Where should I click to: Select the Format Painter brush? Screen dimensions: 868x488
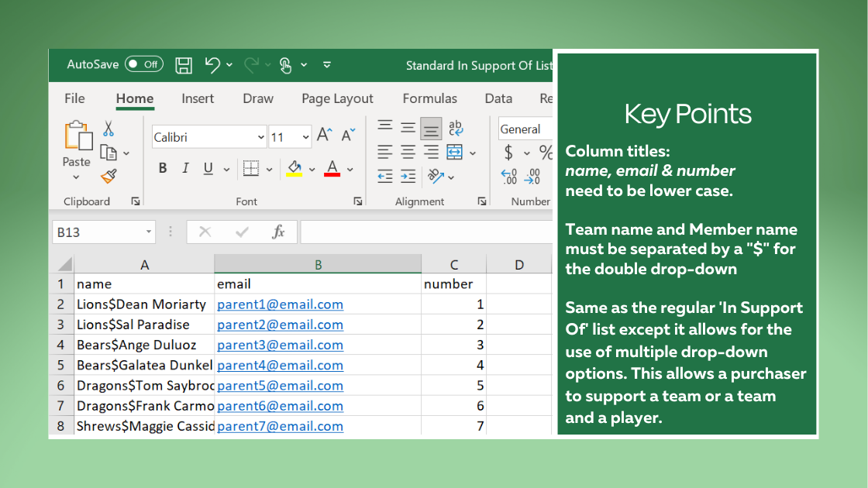click(108, 177)
